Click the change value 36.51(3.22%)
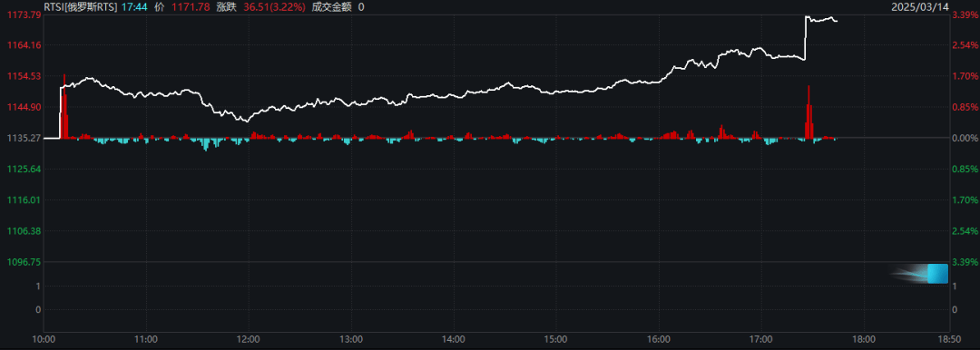The width and height of the screenshot is (980, 350). (x=274, y=7)
